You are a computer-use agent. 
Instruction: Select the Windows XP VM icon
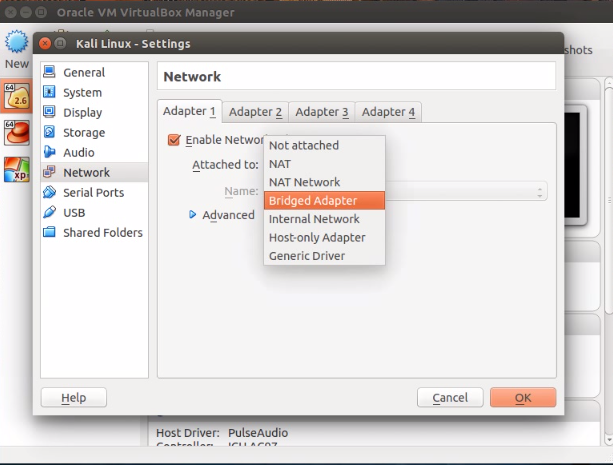tap(16, 169)
